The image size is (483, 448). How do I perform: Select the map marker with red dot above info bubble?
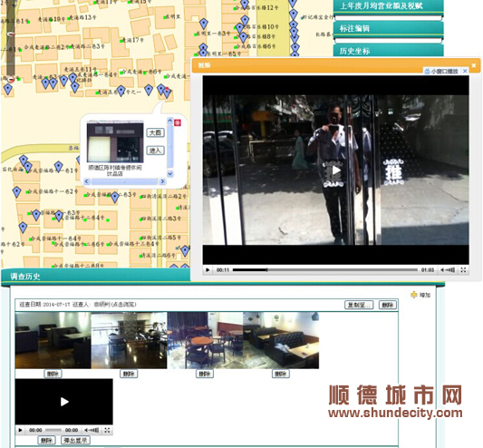point(167,93)
